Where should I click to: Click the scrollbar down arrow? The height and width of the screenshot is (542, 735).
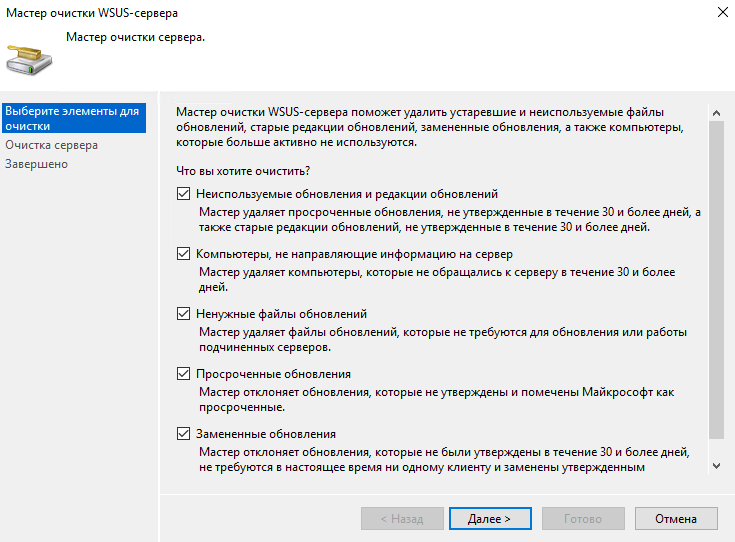click(715, 465)
